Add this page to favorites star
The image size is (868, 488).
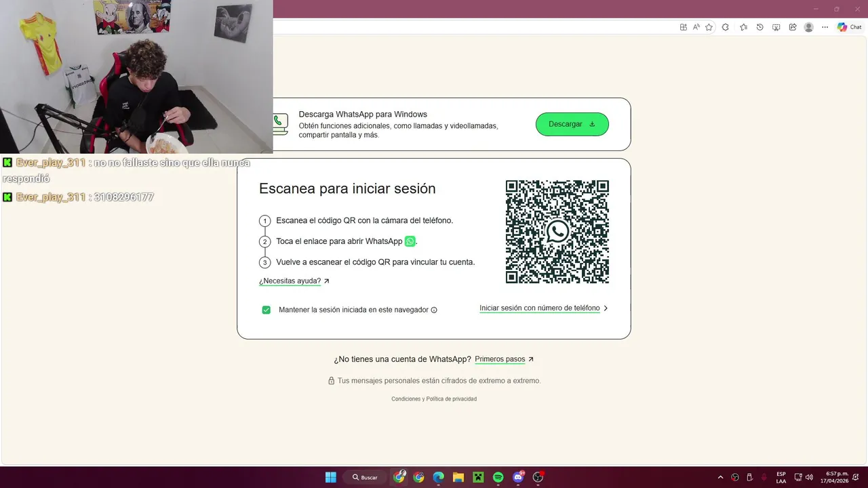(x=709, y=27)
